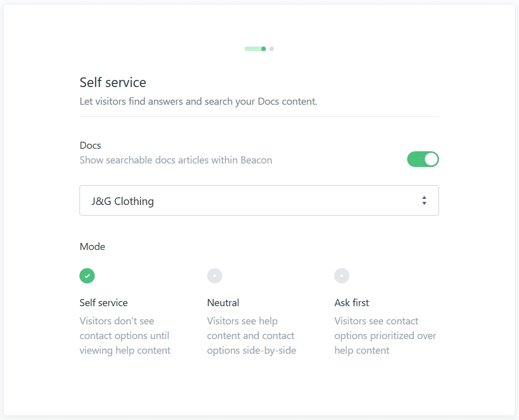Click the Mode section label

(x=92, y=246)
